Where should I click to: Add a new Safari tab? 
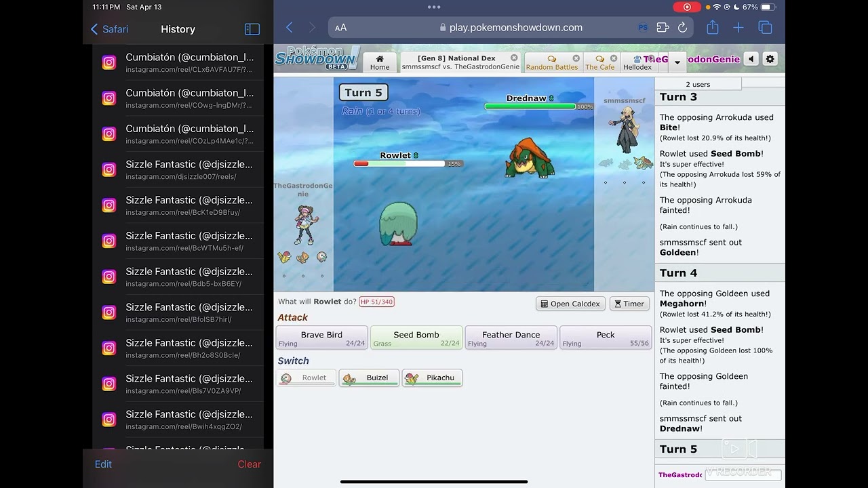(x=738, y=28)
